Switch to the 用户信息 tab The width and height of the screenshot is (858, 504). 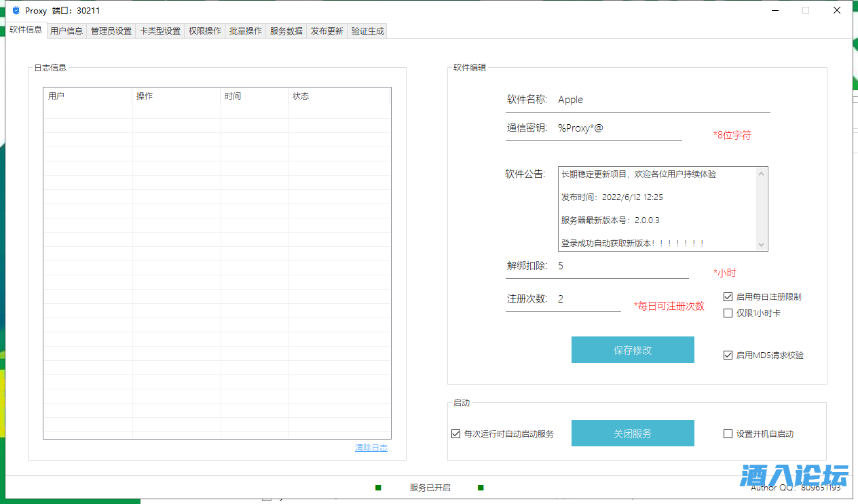[67, 31]
